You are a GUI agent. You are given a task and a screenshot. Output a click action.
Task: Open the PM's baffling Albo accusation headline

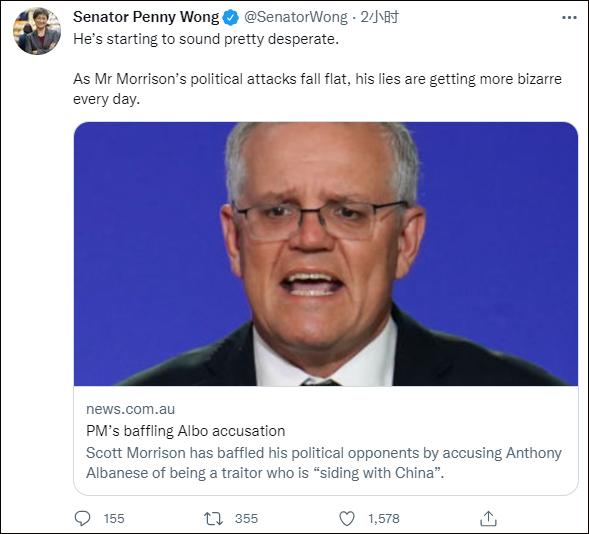click(x=186, y=431)
